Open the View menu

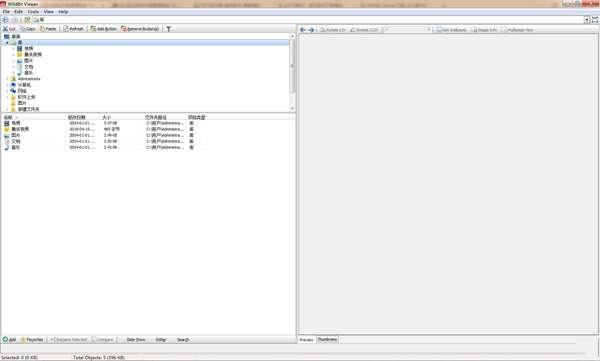(x=49, y=12)
